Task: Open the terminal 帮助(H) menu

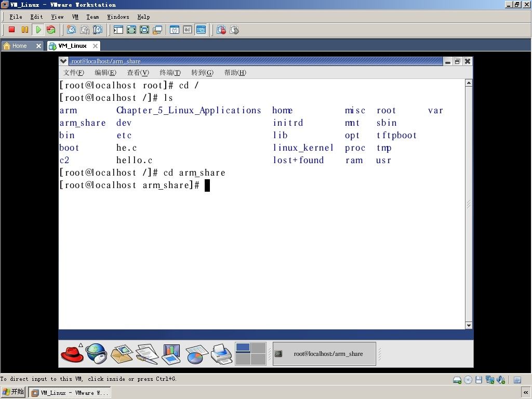Action: point(235,73)
